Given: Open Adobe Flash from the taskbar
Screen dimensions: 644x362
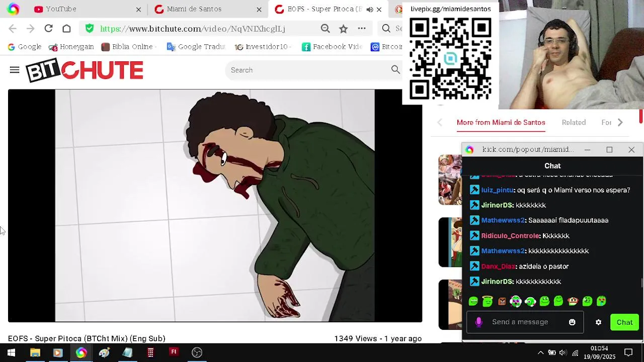Looking at the screenshot, I should (174, 352).
